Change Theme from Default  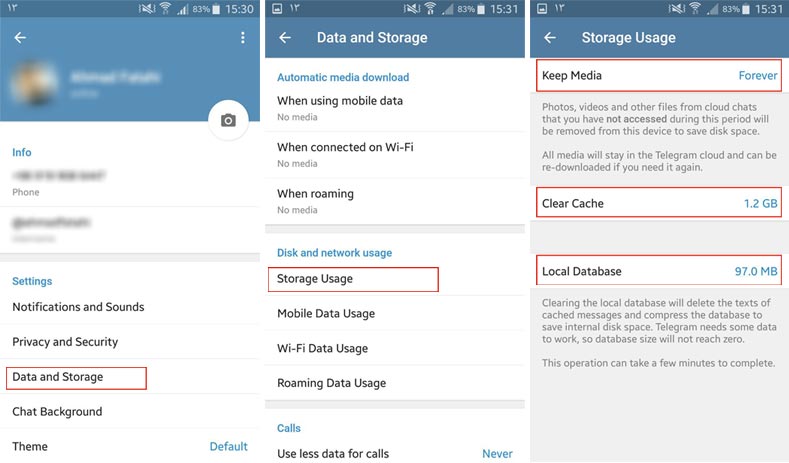(x=130, y=446)
